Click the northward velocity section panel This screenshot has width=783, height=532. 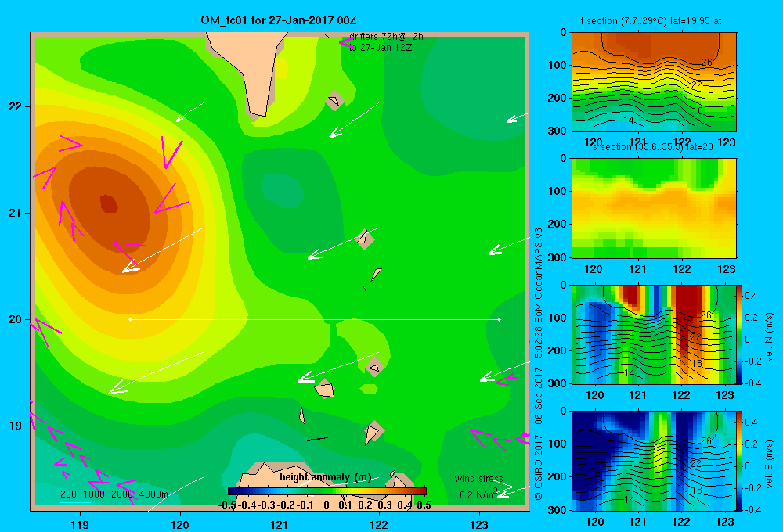pos(654,334)
